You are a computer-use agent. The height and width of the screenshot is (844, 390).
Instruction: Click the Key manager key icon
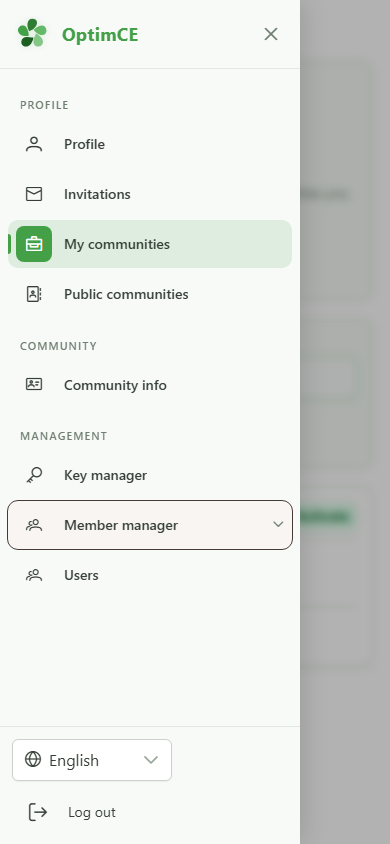[34, 475]
